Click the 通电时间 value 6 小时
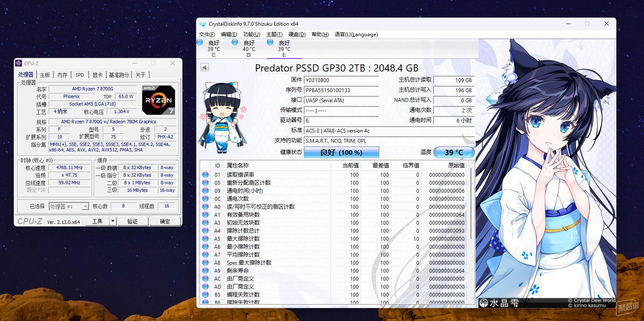This screenshot has height=321, width=644. click(x=454, y=120)
